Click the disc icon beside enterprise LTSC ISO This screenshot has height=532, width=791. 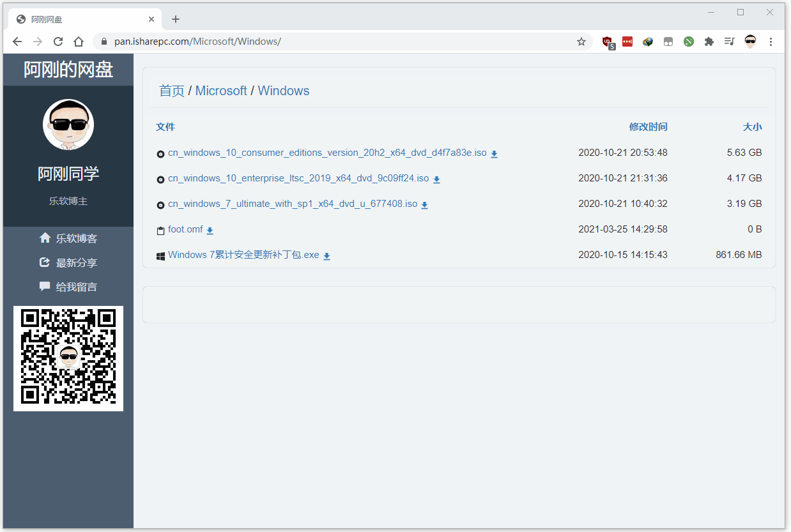pyautogui.click(x=160, y=179)
